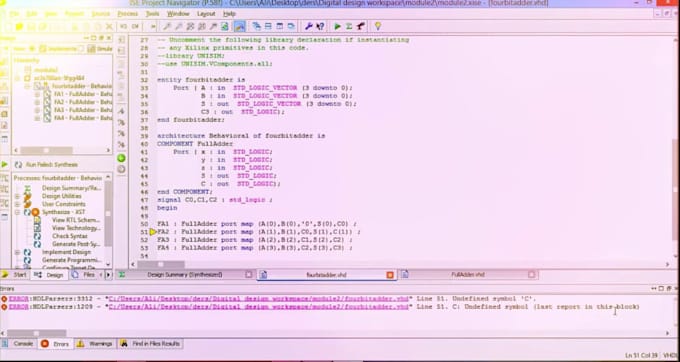Click the cascade windows toolbar icon
The height and width of the screenshot is (362, 680).
257,26
